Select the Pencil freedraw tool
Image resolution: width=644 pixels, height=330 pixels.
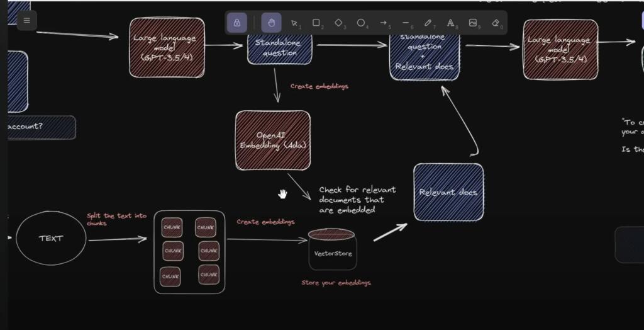pyautogui.click(x=428, y=23)
